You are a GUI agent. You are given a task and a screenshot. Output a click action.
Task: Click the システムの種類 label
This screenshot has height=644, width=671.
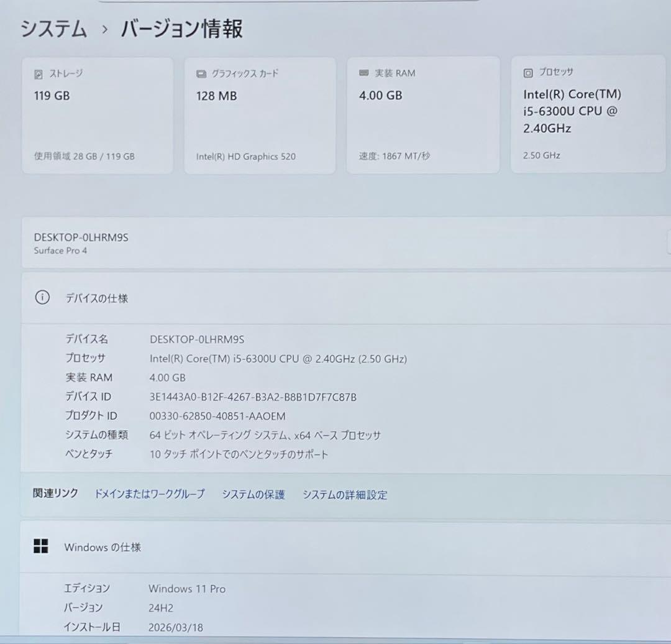coord(97,435)
